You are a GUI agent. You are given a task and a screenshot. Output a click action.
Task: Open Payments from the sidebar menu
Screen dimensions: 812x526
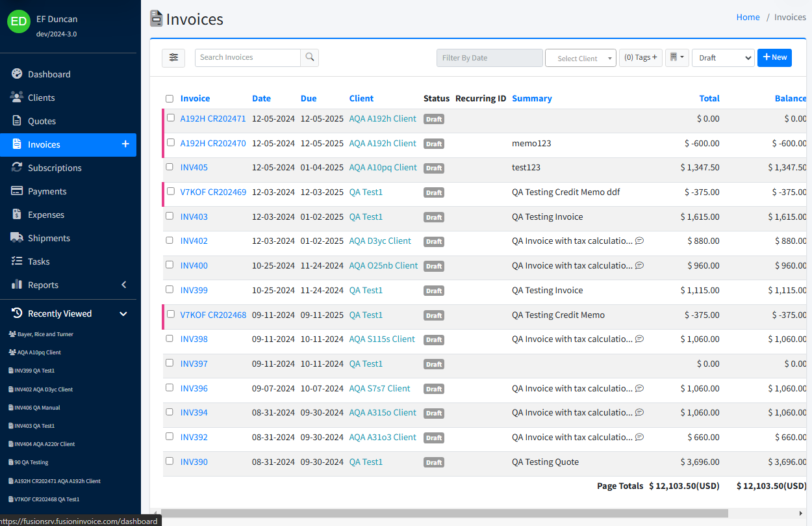[x=47, y=191]
